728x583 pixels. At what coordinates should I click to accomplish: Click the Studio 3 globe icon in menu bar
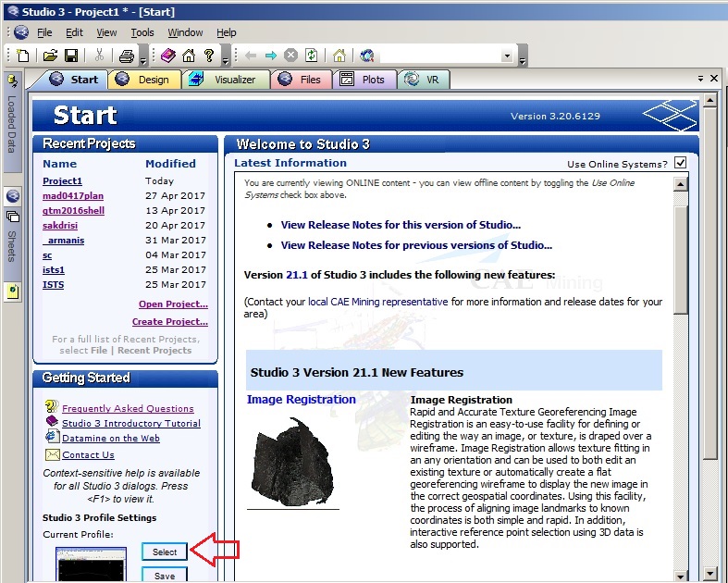(x=21, y=32)
